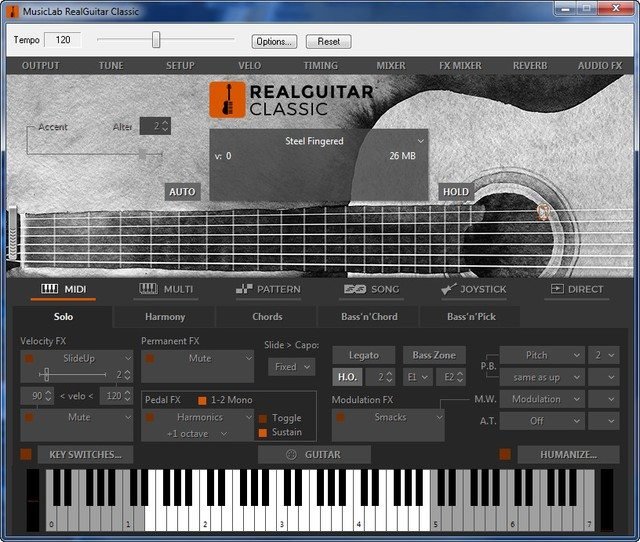Switch to the Harmony tab
Screen dimensions: 640x542
point(165,317)
